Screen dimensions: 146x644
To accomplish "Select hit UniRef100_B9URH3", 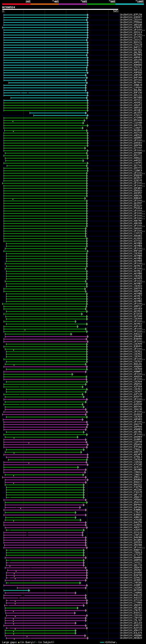I will point(131,480).
